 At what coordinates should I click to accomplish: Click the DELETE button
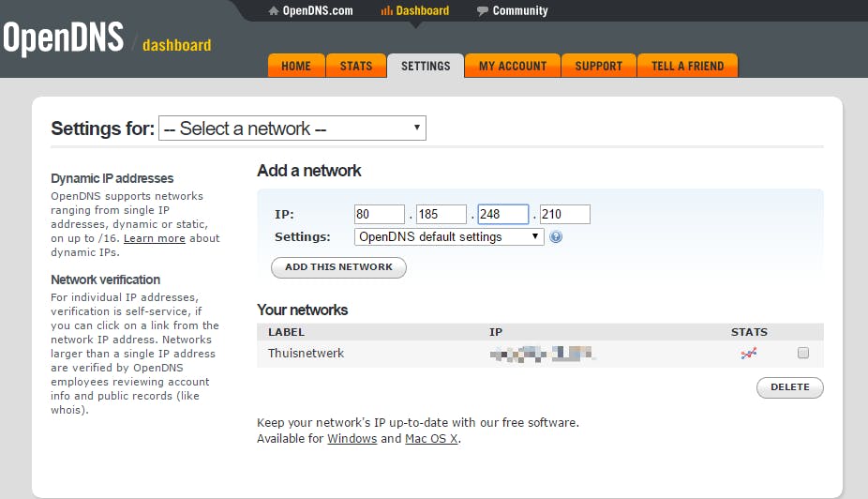click(x=790, y=387)
